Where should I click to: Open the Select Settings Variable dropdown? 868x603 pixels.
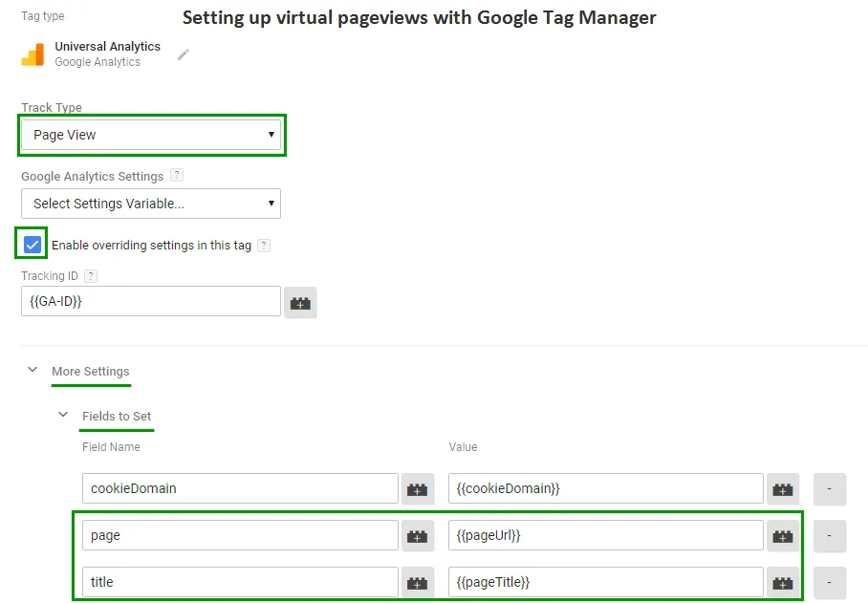pyautogui.click(x=151, y=203)
